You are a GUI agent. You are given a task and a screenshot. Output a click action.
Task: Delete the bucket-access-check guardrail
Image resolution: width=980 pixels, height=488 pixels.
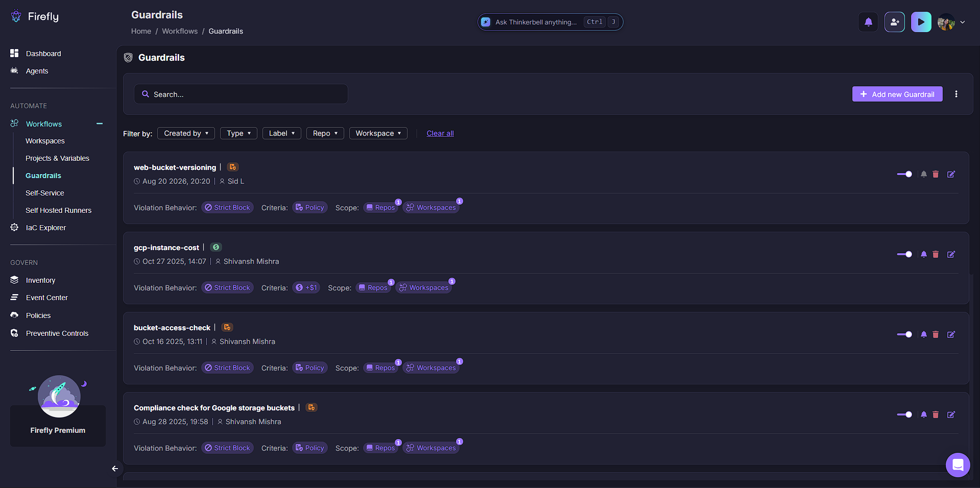936,334
